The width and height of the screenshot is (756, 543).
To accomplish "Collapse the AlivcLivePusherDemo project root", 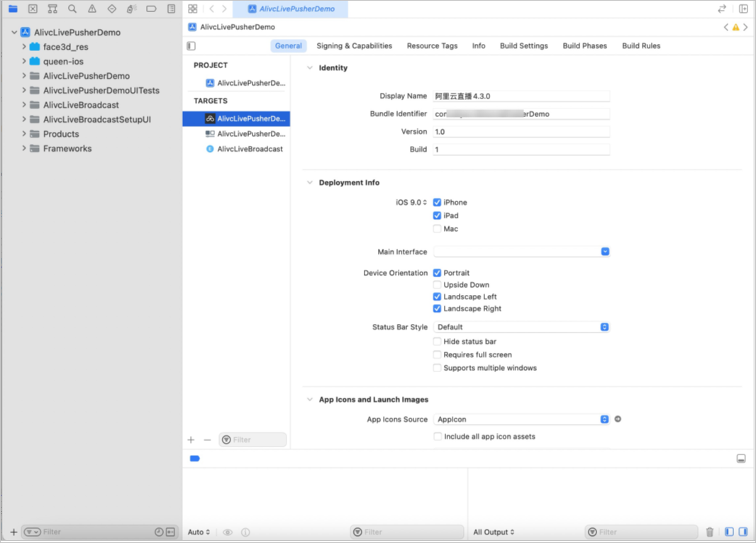I will 14,33.
